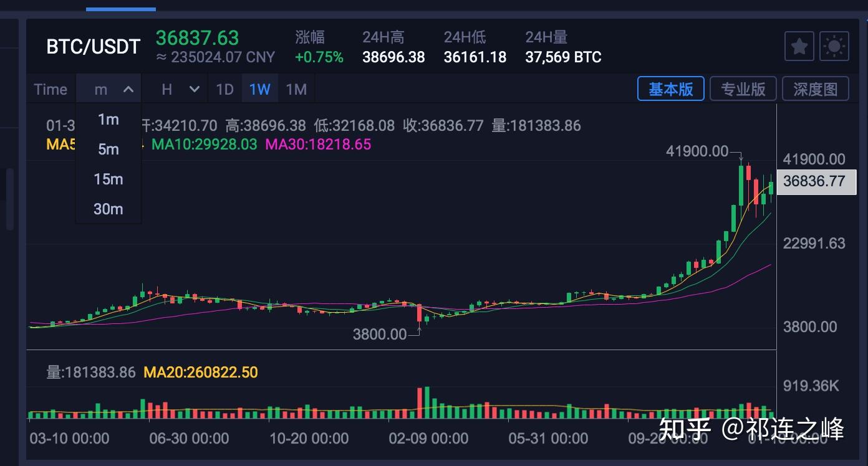
Task: Click the current price tag 36836.77
Action: [816, 181]
